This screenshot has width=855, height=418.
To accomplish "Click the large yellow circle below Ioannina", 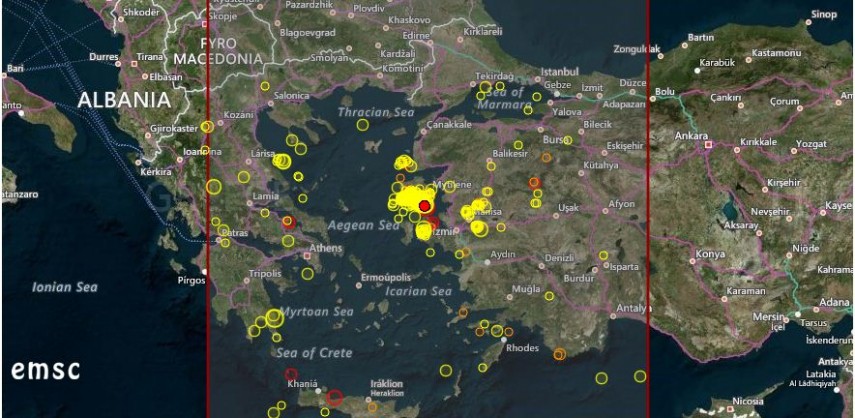I will (x=213, y=186).
